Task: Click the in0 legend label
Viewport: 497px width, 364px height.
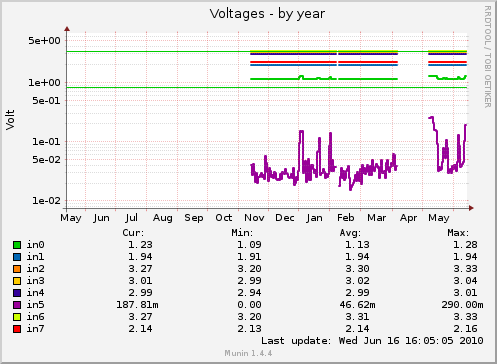Action: coord(35,245)
